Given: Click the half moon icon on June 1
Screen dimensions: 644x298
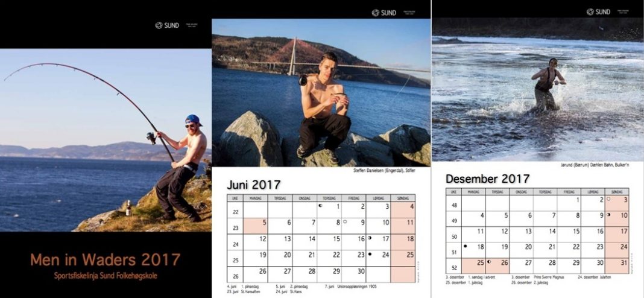Looking at the screenshot, I should click(x=321, y=205).
